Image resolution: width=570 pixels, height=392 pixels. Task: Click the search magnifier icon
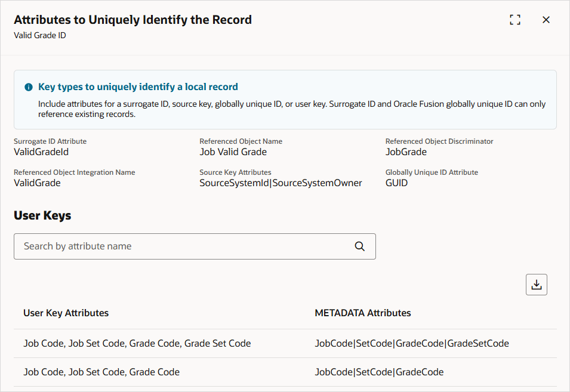point(359,246)
